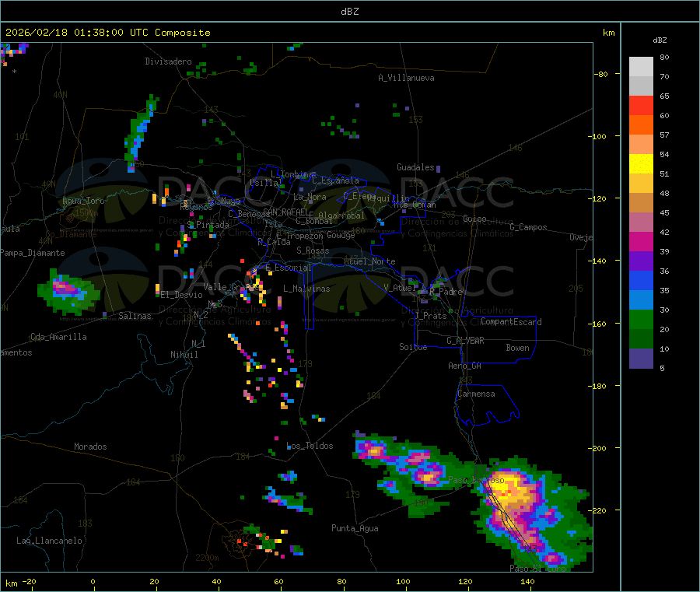Click the 100 tick on the horizontal km axis
This screenshot has height=592, width=700.
click(403, 581)
